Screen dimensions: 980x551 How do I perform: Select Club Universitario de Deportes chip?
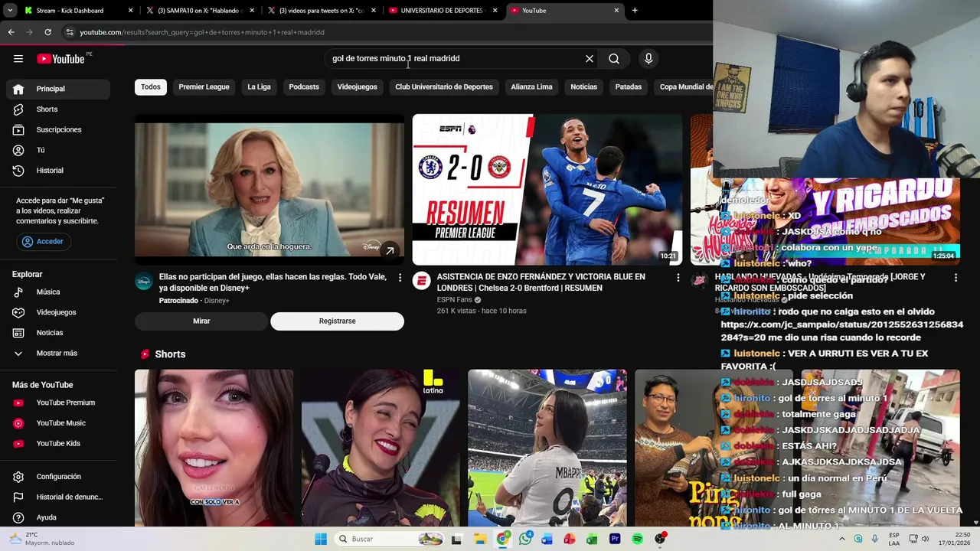444,87
